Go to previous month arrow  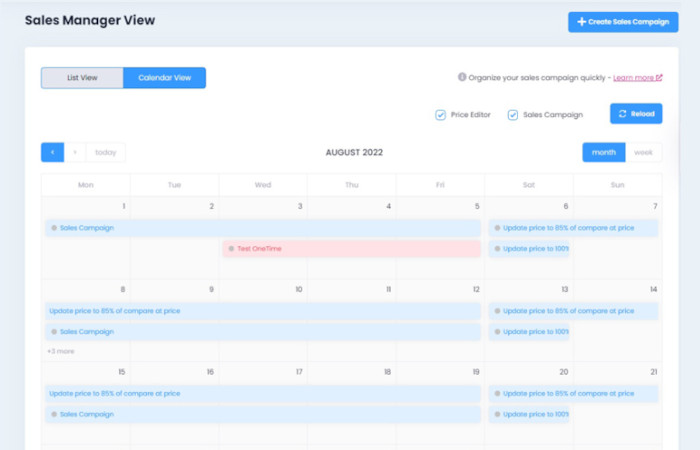[53, 152]
